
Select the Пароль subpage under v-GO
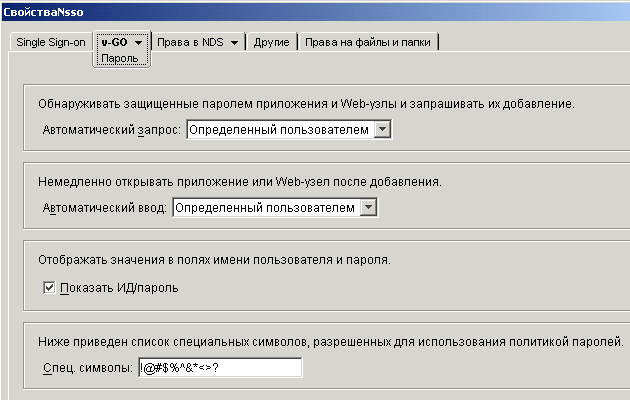click(x=120, y=59)
